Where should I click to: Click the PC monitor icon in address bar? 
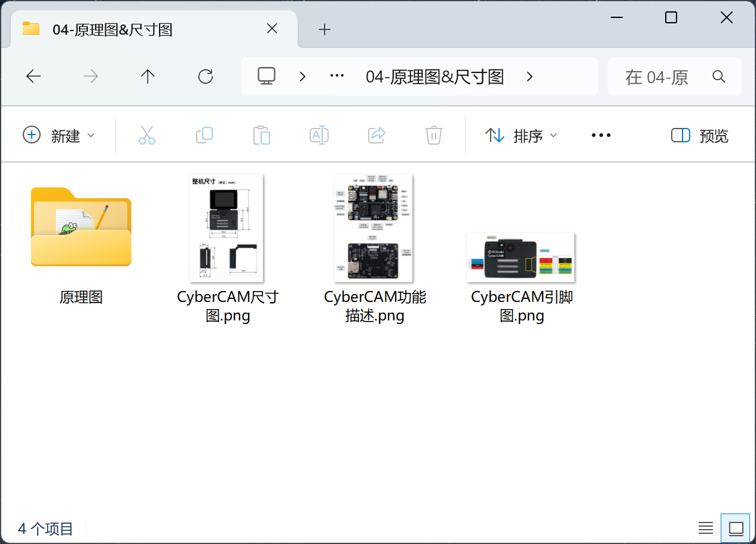(x=267, y=76)
